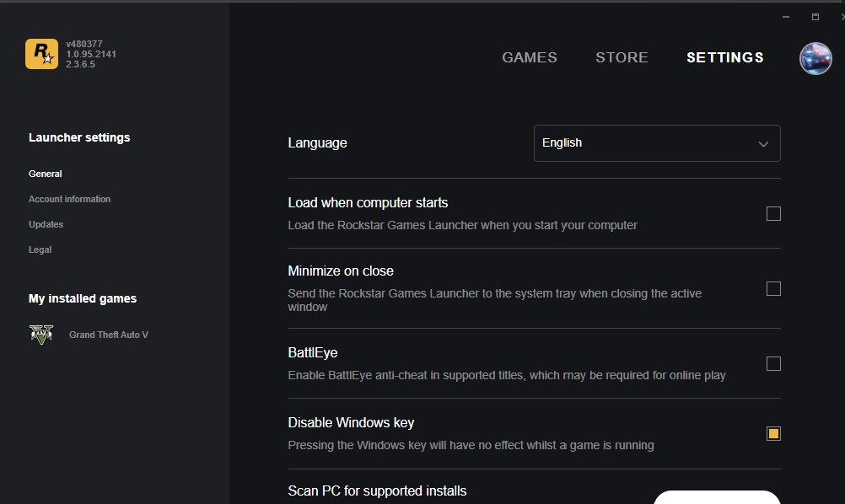Viewport: 845px width, 504px height.
Task: Click the Language dropdown chevron arrow
Action: [x=763, y=144]
